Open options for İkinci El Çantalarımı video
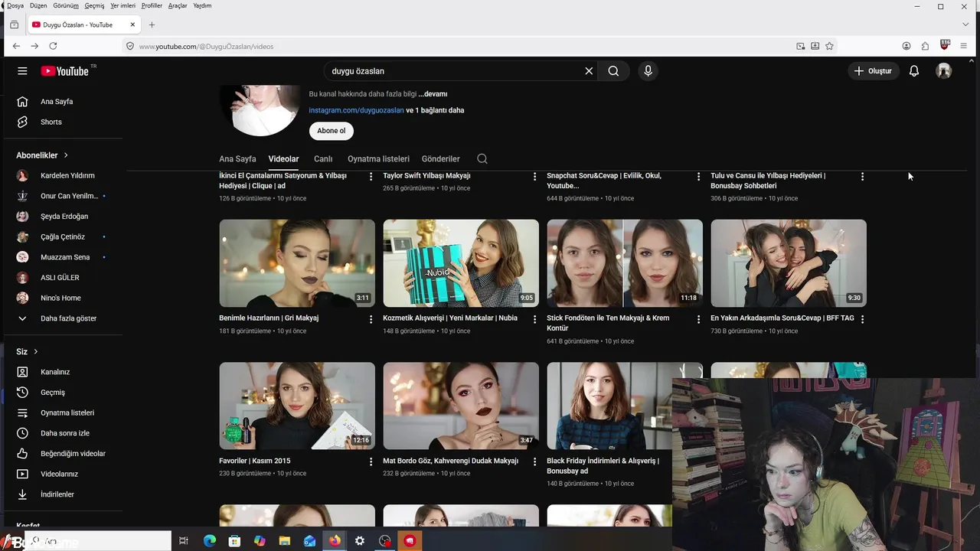 click(x=371, y=176)
